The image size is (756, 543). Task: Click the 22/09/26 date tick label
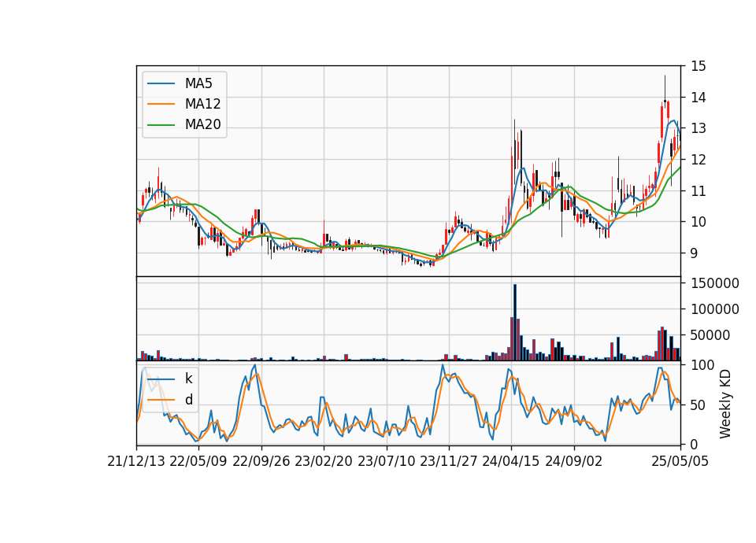click(x=261, y=462)
